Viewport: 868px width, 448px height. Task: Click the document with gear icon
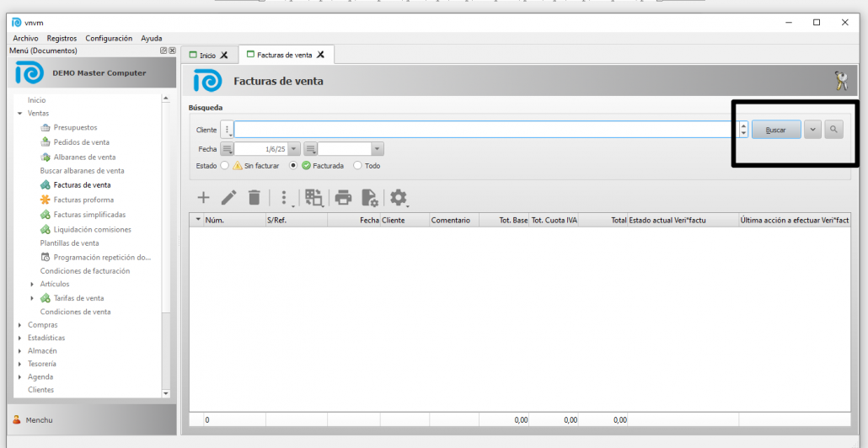[x=369, y=198]
